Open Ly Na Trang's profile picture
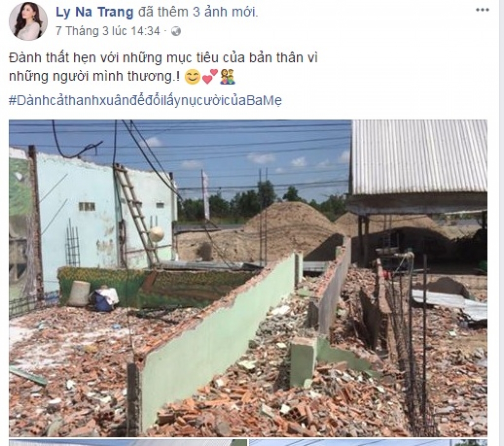Screen dimensions: 504x446 [28, 22]
